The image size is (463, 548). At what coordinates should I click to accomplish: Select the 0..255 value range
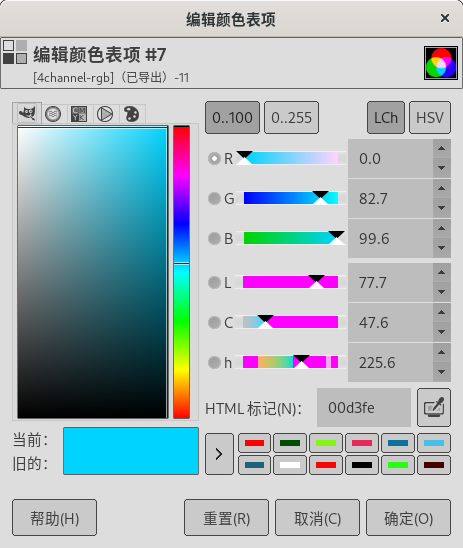pos(291,117)
